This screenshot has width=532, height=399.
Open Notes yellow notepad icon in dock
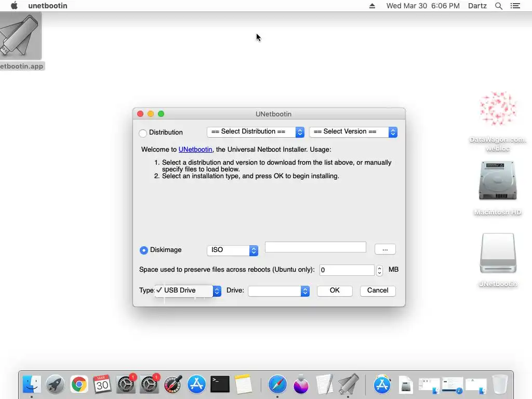point(243,385)
